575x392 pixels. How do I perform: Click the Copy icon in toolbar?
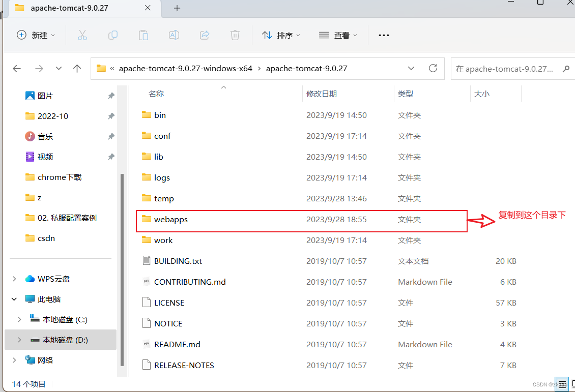[113, 35]
